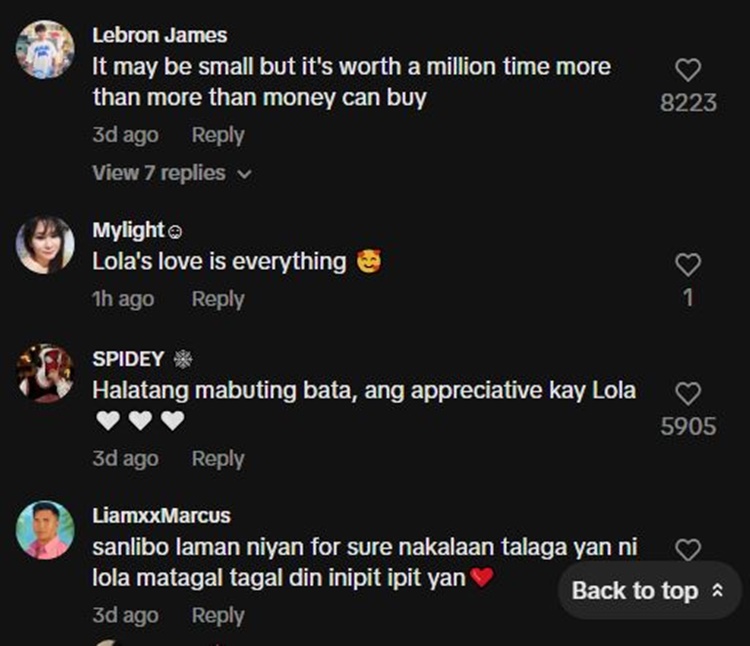Image resolution: width=750 pixels, height=646 pixels.
Task: Reply to SPIDEY's comment
Action: click(218, 459)
